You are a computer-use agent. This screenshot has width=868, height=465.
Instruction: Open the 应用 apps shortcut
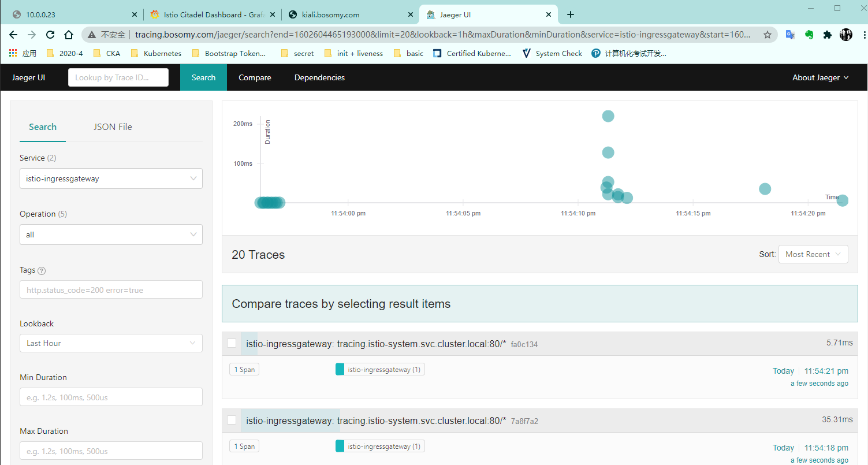point(23,53)
